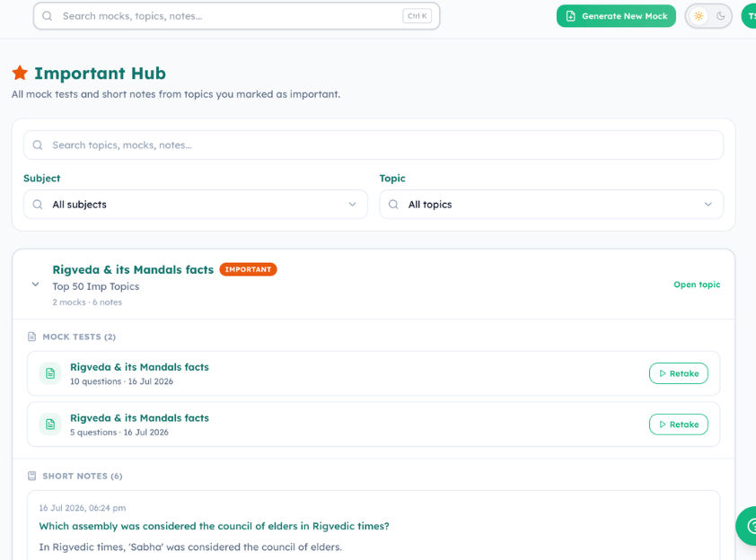Screen dimensions: 756x560
Task: Click the Ctrl K shortcut badge
Action: pos(417,16)
